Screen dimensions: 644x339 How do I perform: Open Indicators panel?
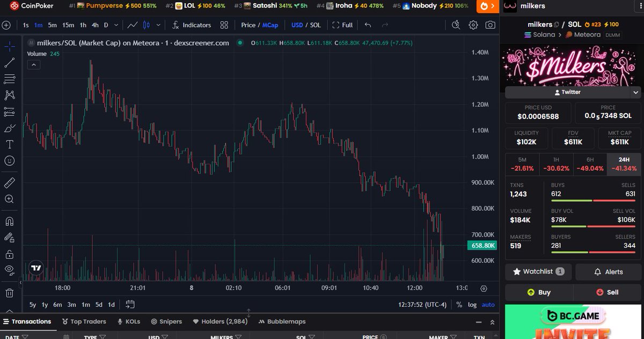coord(192,25)
